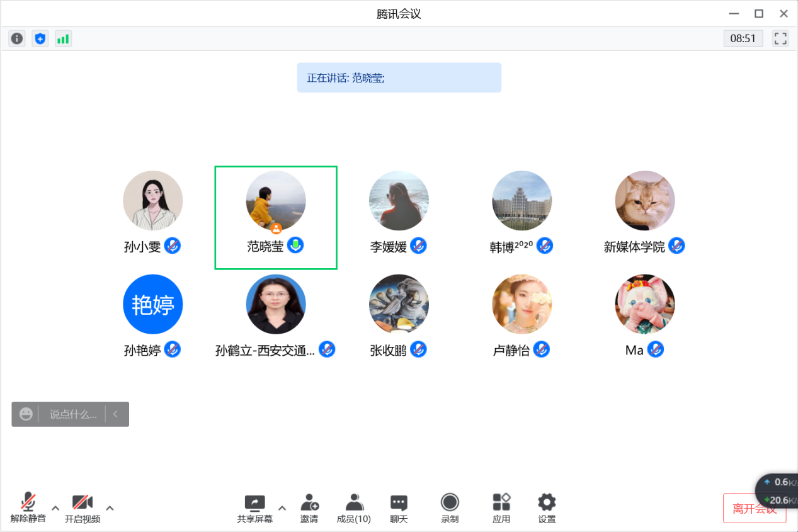Expand share options arrow beside 共享屏幕

coord(282,508)
